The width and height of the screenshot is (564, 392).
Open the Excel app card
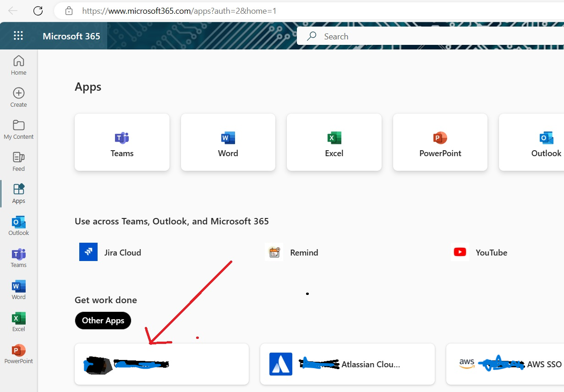point(334,142)
